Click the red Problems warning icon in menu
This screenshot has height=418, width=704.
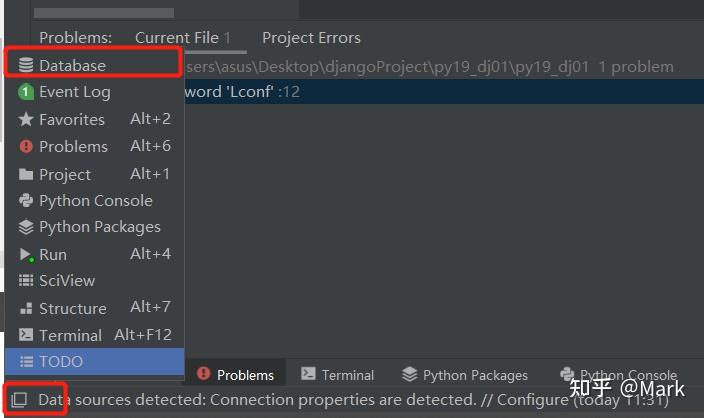[26, 146]
